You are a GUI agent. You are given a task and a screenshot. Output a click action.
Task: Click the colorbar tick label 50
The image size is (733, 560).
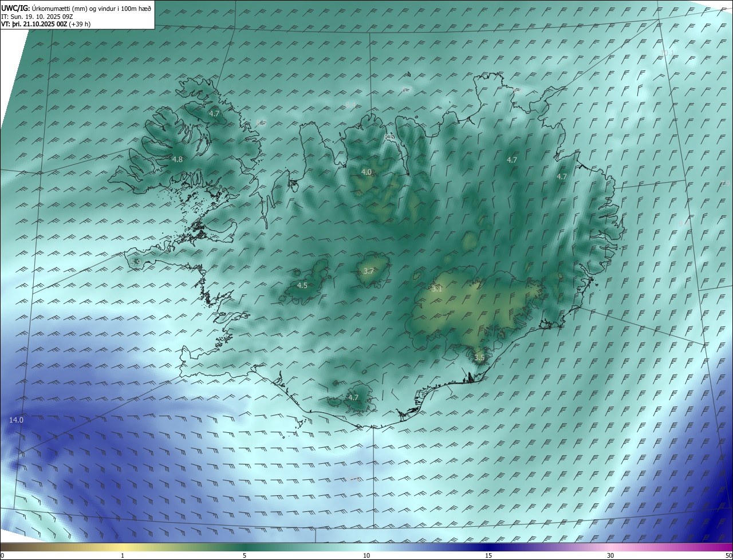click(x=728, y=555)
